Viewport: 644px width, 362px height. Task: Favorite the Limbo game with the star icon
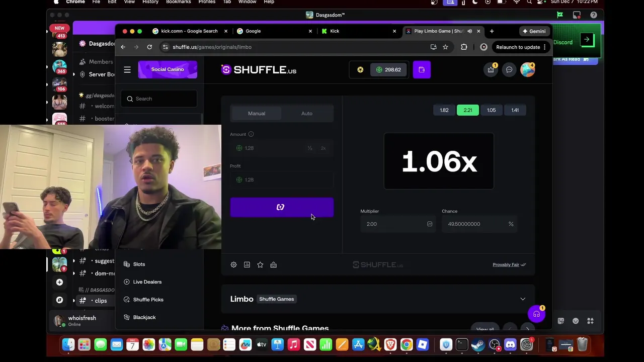pyautogui.click(x=260, y=264)
